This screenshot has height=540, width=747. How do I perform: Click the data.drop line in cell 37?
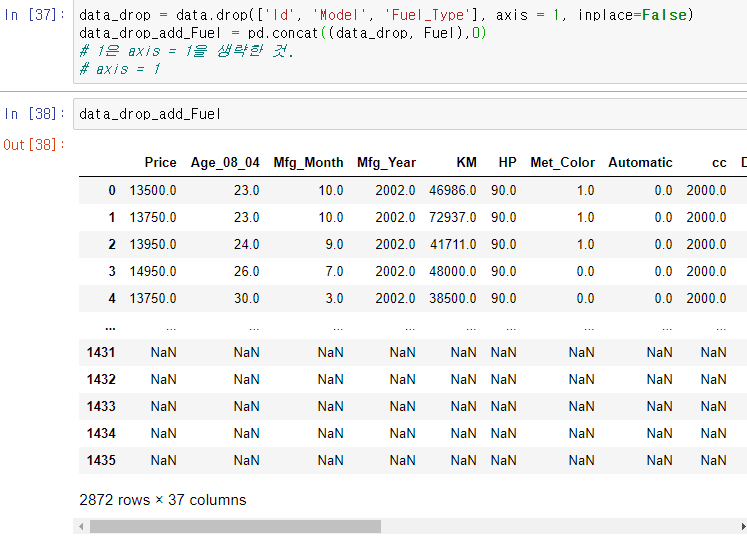coord(386,15)
